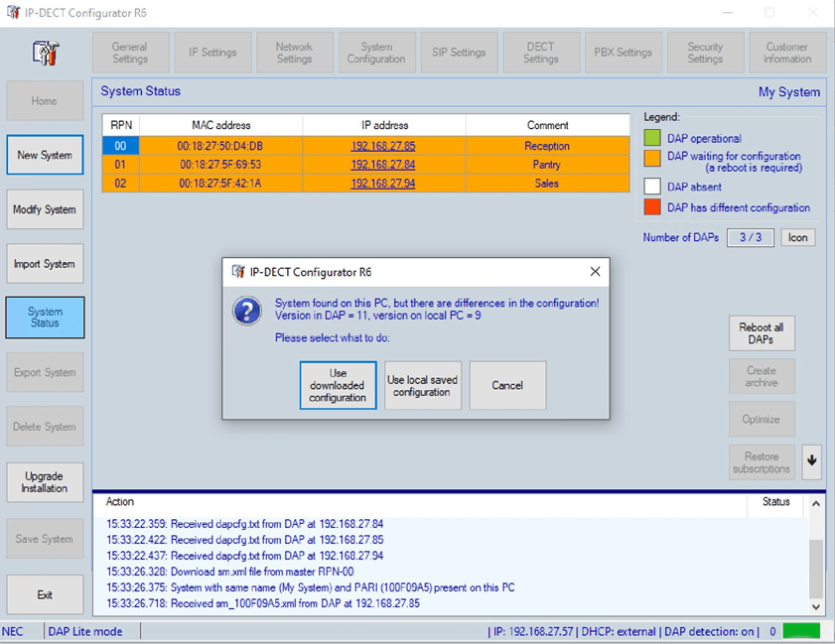Click MAC address 00:18:27:5F:69:53
Image resolution: width=835 pixels, height=644 pixels.
[221, 165]
